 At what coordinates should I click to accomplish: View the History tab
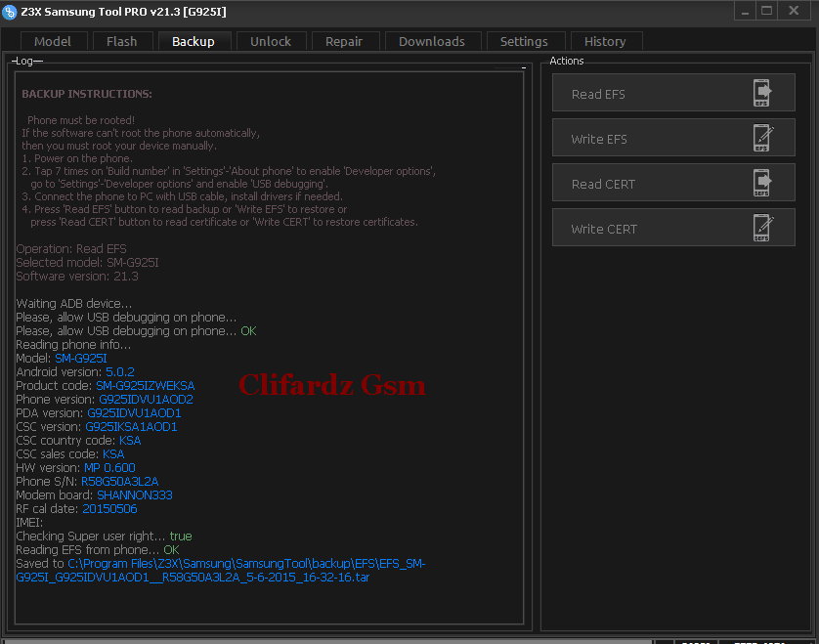pyautogui.click(x=605, y=41)
